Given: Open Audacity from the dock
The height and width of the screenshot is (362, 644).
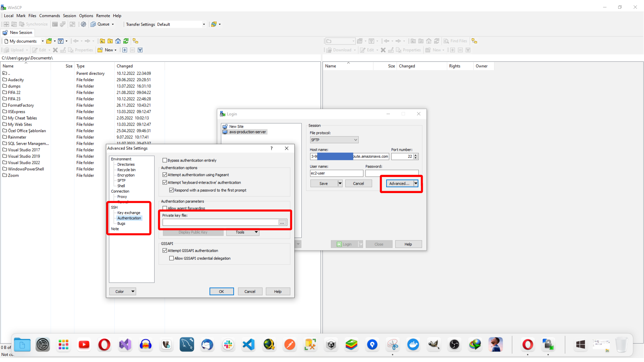Looking at the screenshot, I should pos(145,345).
